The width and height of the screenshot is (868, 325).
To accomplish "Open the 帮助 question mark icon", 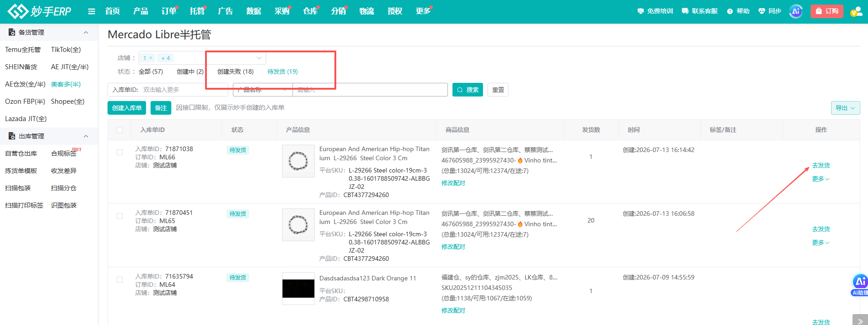I will click(730, 11).
